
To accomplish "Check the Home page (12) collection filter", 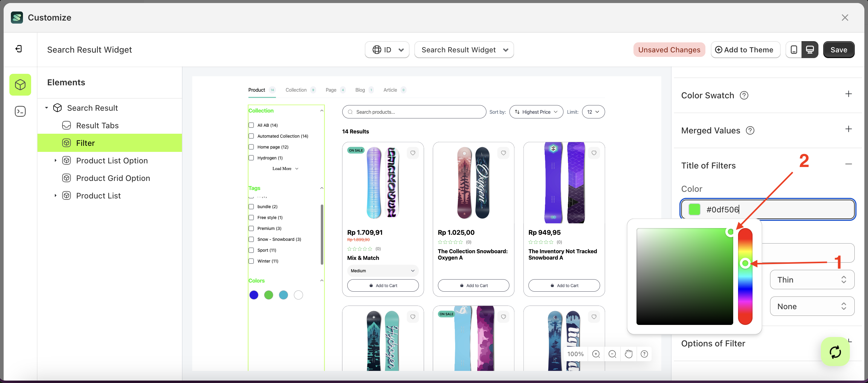I will tap(251, 147).
